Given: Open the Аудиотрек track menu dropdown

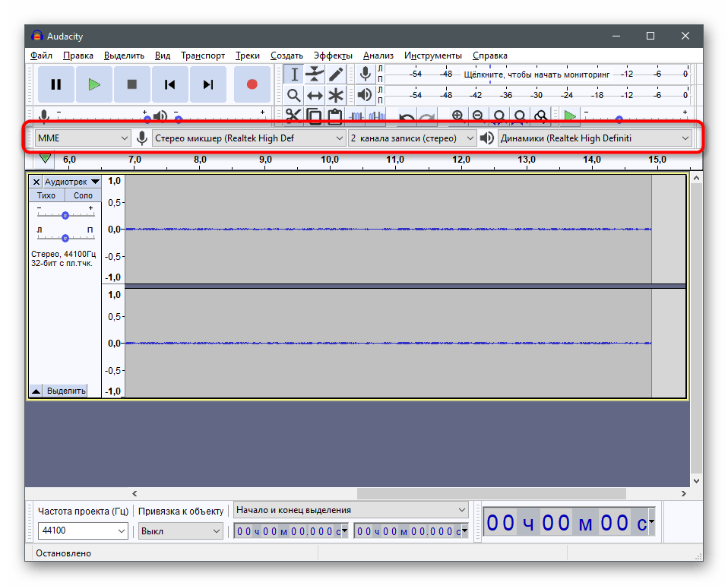Looking at the screenshot, I should tap(72, 182).
